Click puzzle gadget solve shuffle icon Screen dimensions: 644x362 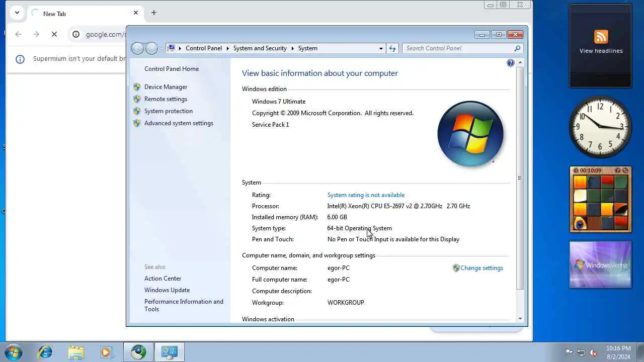pyautogui.click(x=625, y=170)
